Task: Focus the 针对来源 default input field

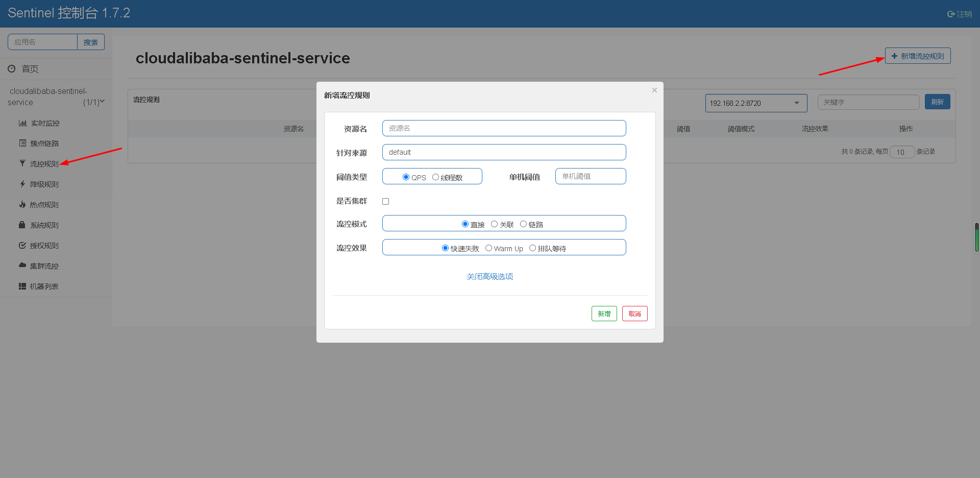Action: (504, 152)
